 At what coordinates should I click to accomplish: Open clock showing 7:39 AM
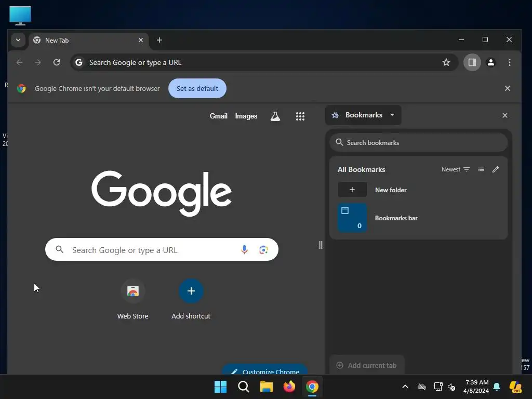pyautogui.click(x=476, y=387)
